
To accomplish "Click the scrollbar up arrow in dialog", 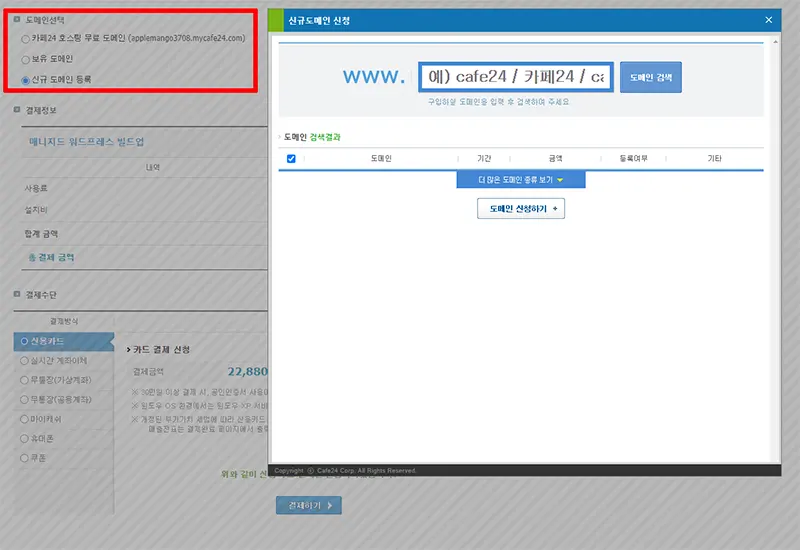I will click(x=776, y=41).
